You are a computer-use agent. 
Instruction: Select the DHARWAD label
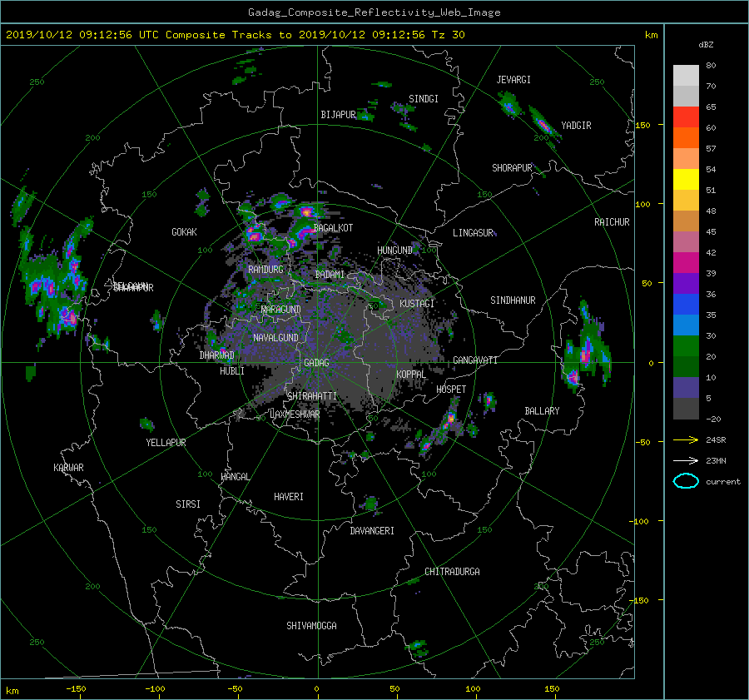(216, 355)
